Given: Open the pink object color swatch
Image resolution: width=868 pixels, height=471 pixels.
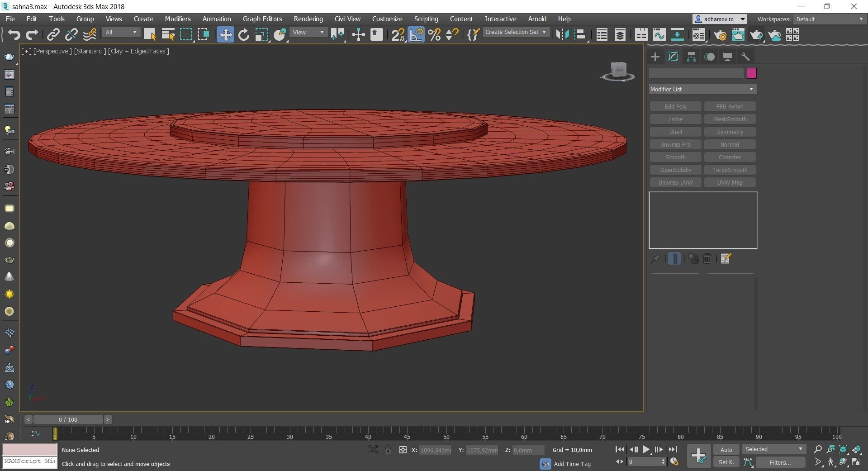Looking at the screenshot, I should tap(751, 73).
